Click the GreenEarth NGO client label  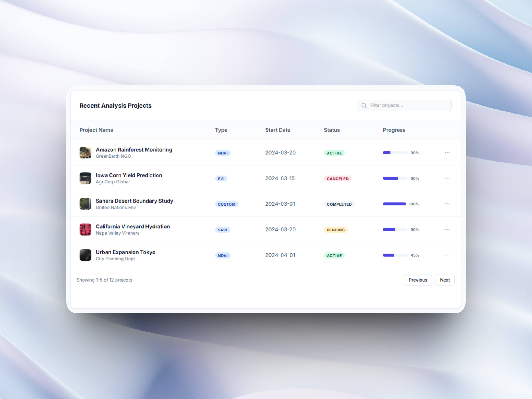113,156
